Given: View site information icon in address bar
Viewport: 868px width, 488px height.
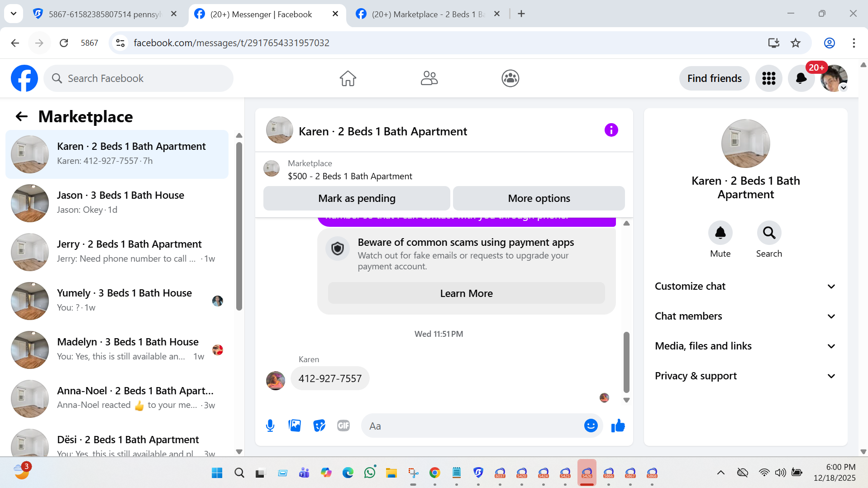Looking at the screenshot, I should tap(120, 43).
